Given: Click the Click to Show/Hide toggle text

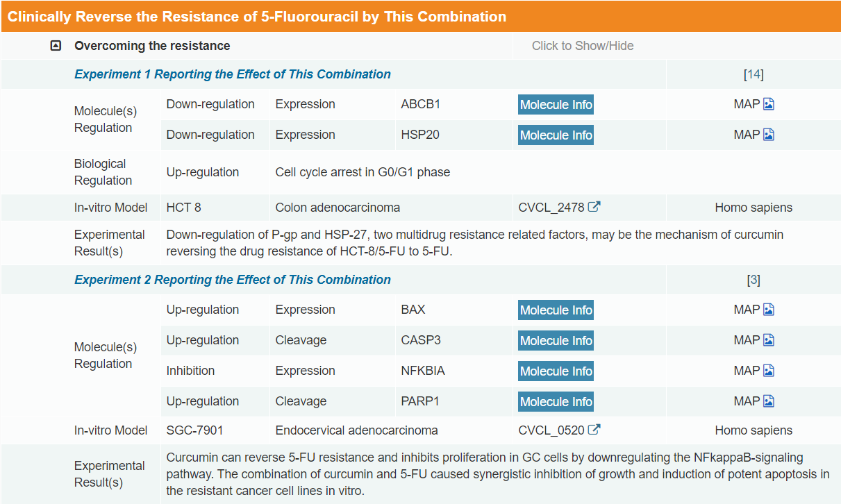Looking at the screenshot, I should (583, 46).
